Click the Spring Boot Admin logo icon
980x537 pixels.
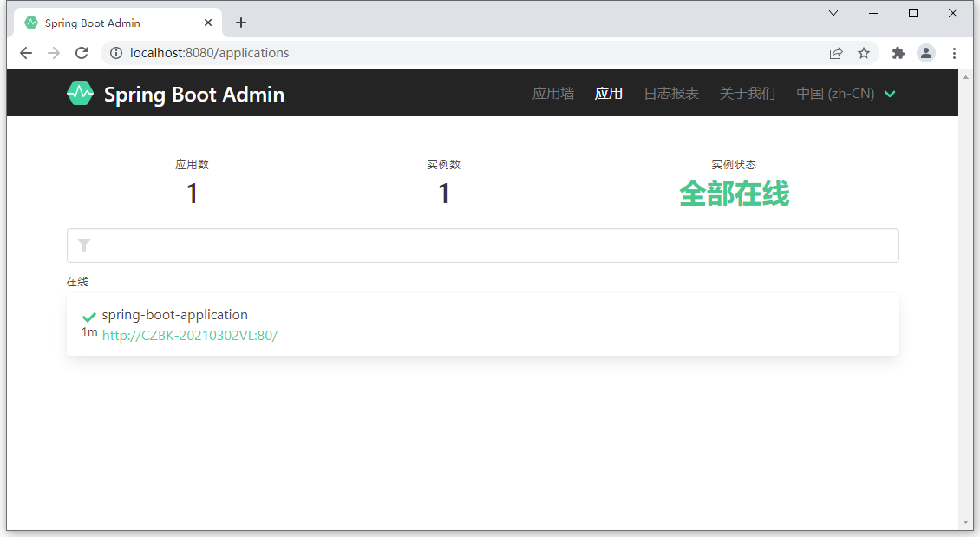click(x=80, y=93)
